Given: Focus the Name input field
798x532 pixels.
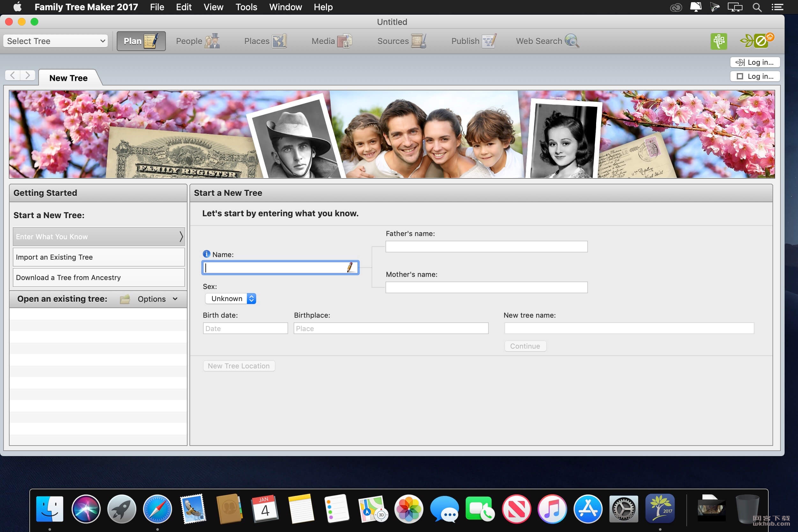Looking at the screenshot, I should point(280,267).
